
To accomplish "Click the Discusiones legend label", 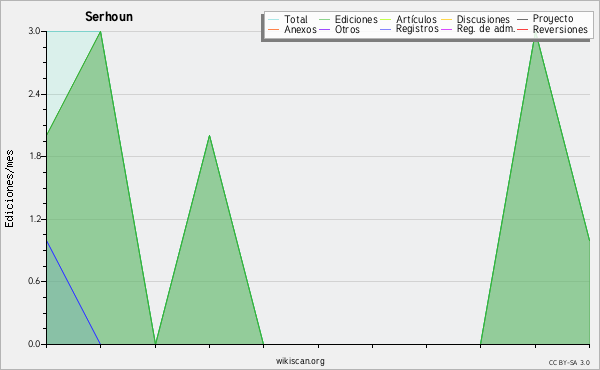I will point(483,19).
